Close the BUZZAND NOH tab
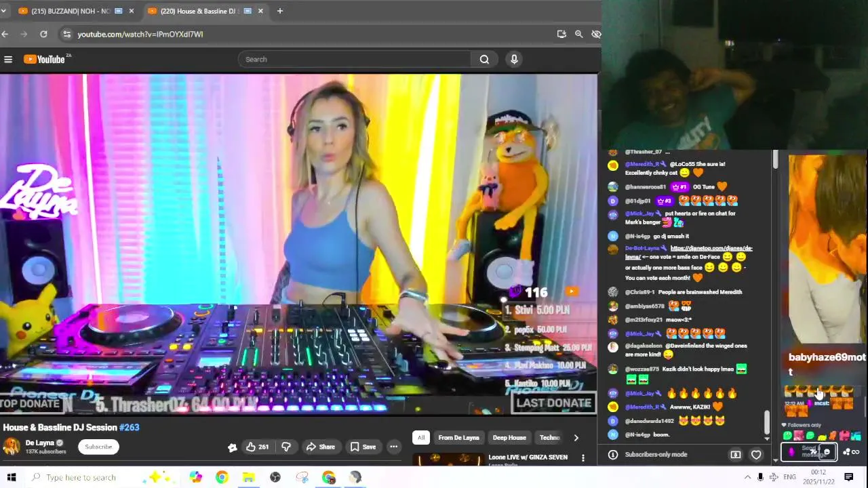 131,11
